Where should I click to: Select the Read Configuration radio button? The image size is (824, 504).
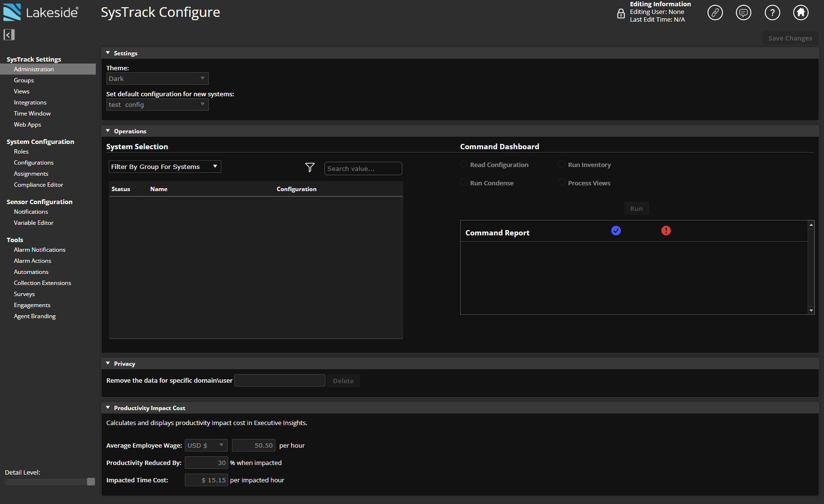(464, 165)
